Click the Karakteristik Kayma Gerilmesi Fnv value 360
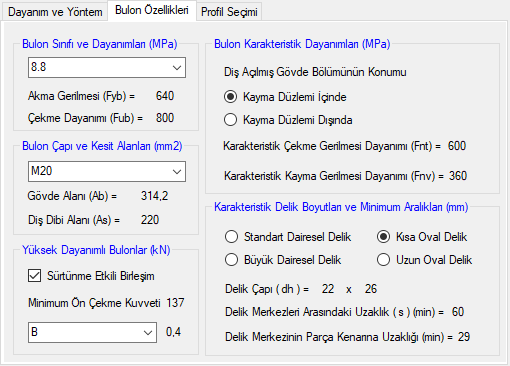Image resolution: width=510 pixels, height=366 pixels. pyautogui.click(x=458, y=176)
